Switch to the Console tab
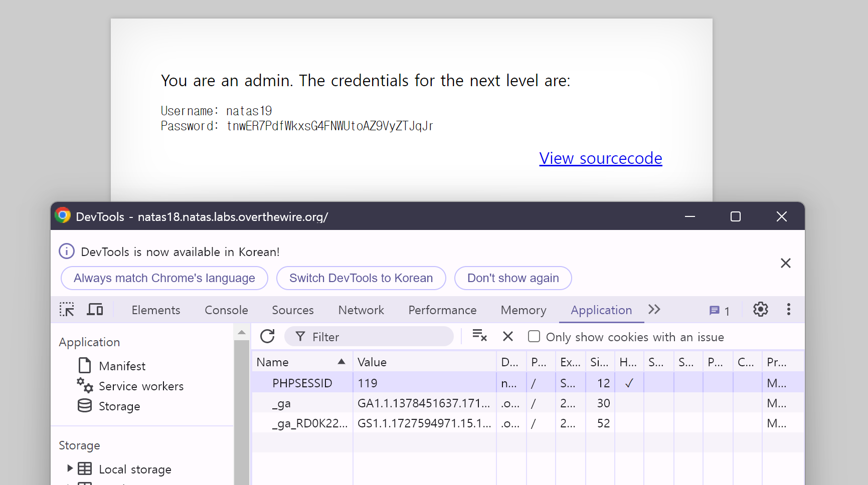868x485 pixels. click(x=226, y=310)
